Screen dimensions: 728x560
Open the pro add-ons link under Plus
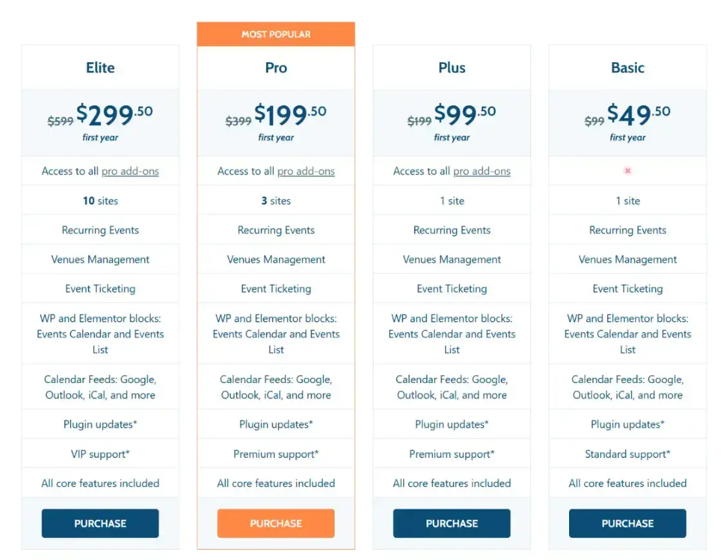pos(482,171)
